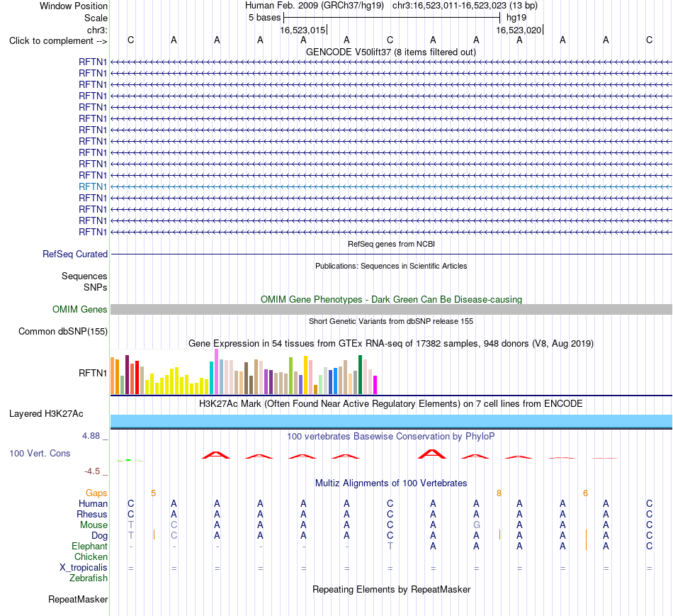Click 'Repeating Elements by RepeatMasker' title
Image resolution: width=673 pixels, height=616 pixels.
[391, 589]
